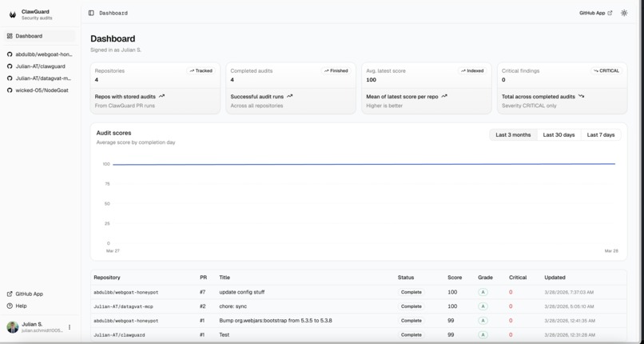Click the audit score chart line
The image size is (644, 344).
[x=364, y=164]
